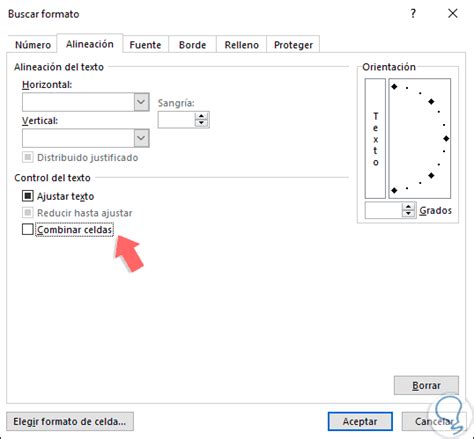The width and height of the screenshot is (474, 439).
Task: Go to the Borde tab
Action: click(x=192, y=45)
